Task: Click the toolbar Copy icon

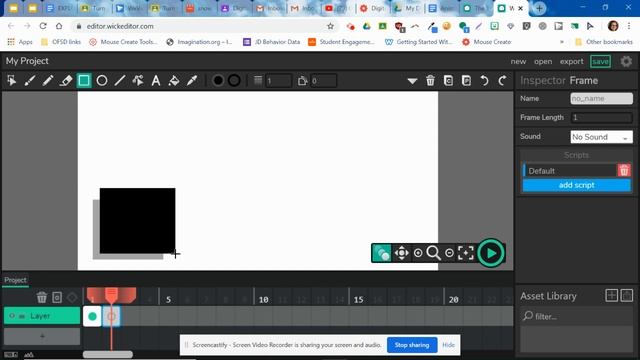Action: tap(448, 80)
